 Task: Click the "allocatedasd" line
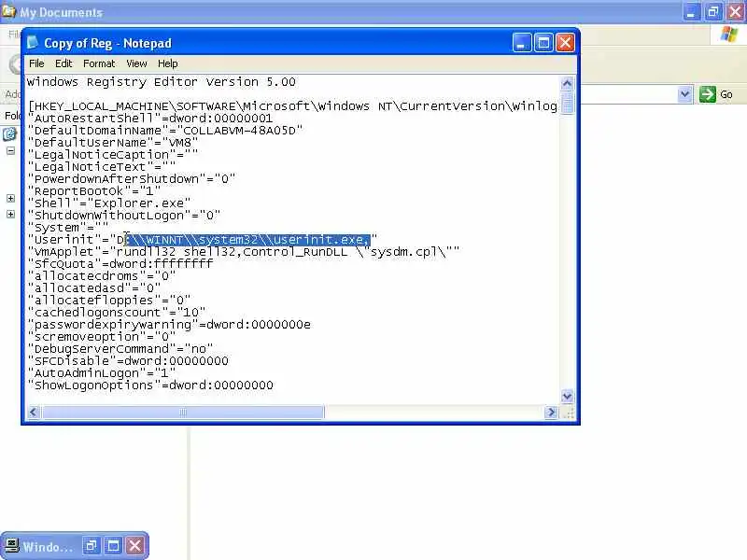pos(94,288)
